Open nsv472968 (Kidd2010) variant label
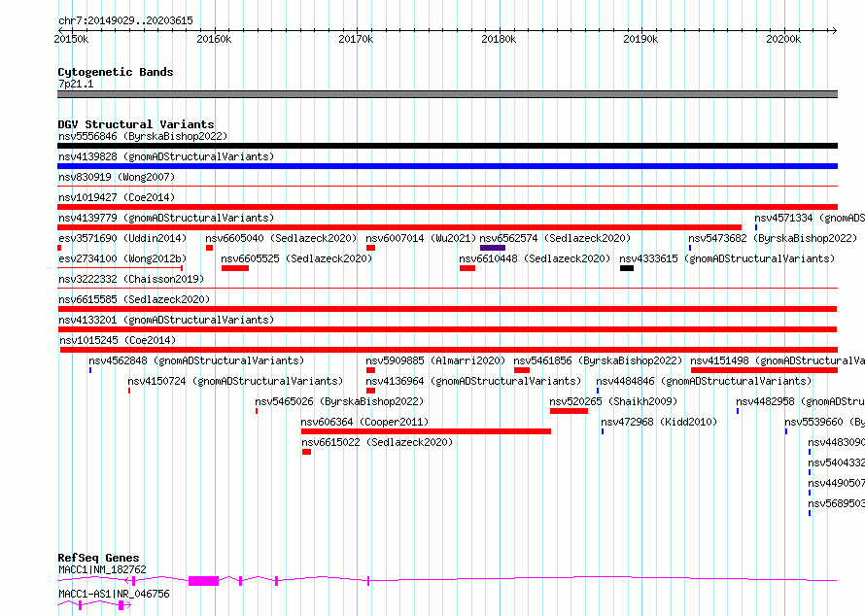865x616 pixels. (x=659, y=422)
